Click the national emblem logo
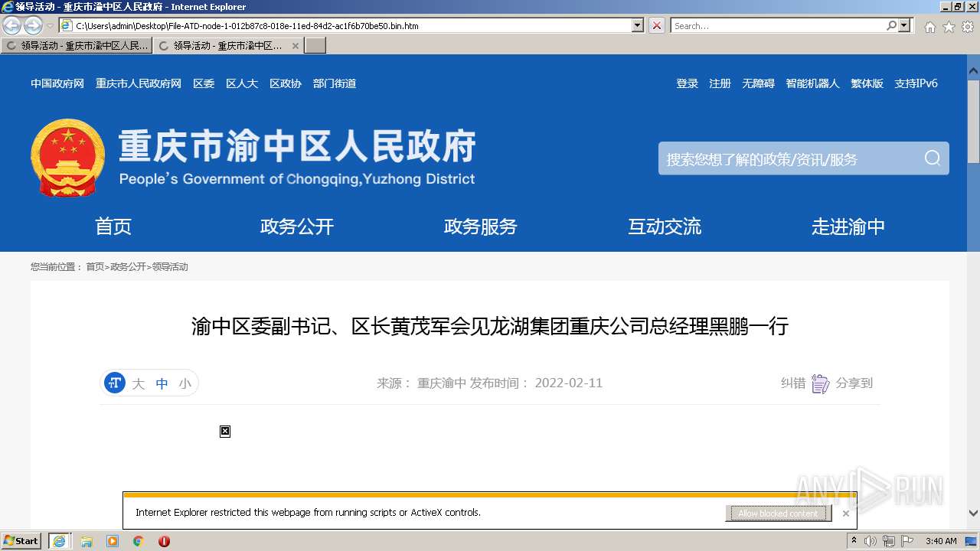The image size is (980, 551). point(68,158)
